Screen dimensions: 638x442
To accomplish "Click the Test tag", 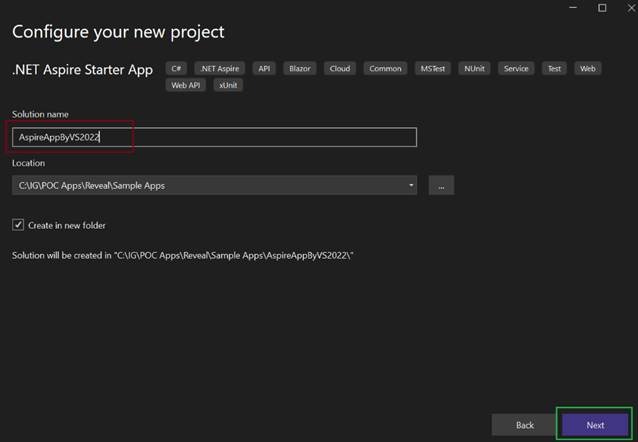I will pyautogui.click(x=553, y=69).
